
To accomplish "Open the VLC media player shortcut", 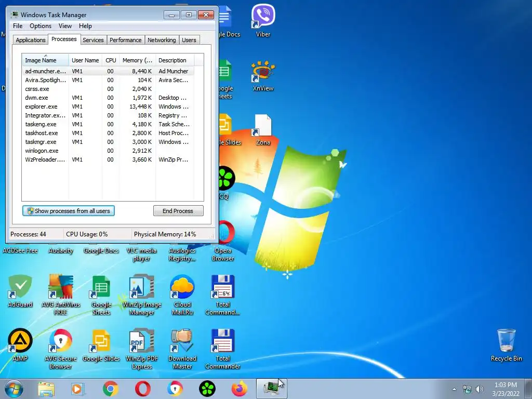I will tap(141, 254).
